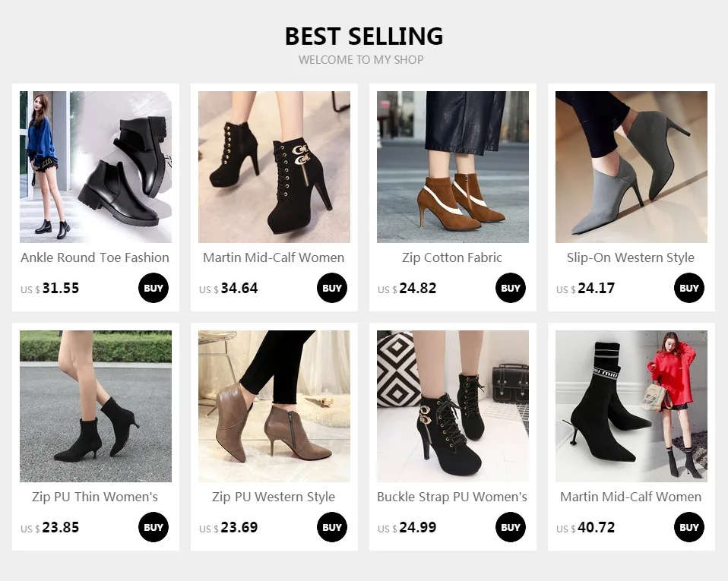This screenshot has width=728, height=581.
Task: View the knit sock boot with red sweater image
Action: coord(631,406)
